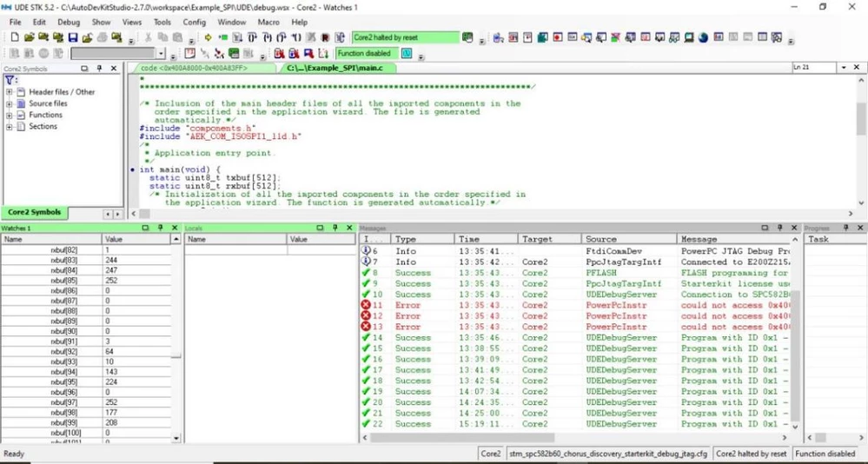Image resolution: width=868 pixels, height=464 pixels.
Task: Open overflow arrow at end of top toolbar
Action: 791,41
